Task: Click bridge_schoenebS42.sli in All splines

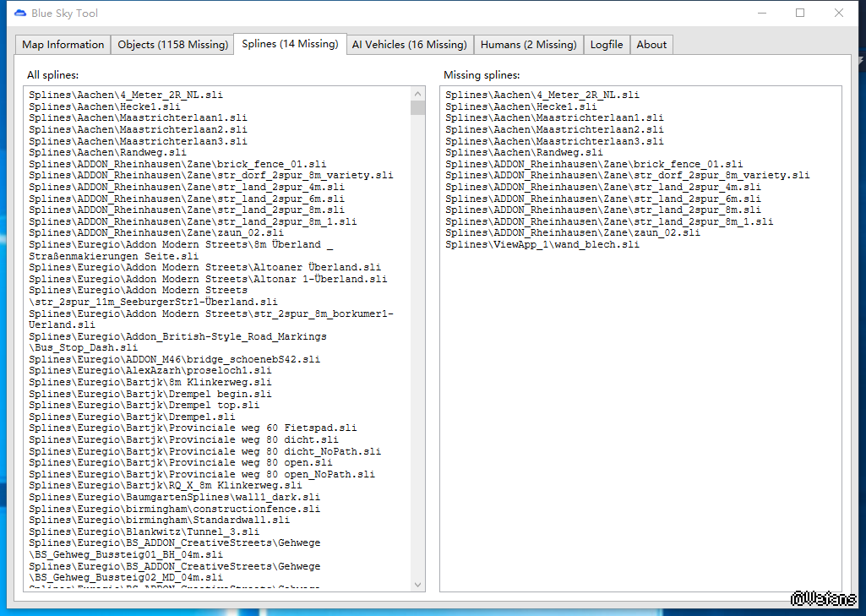Action: point(175,359)
